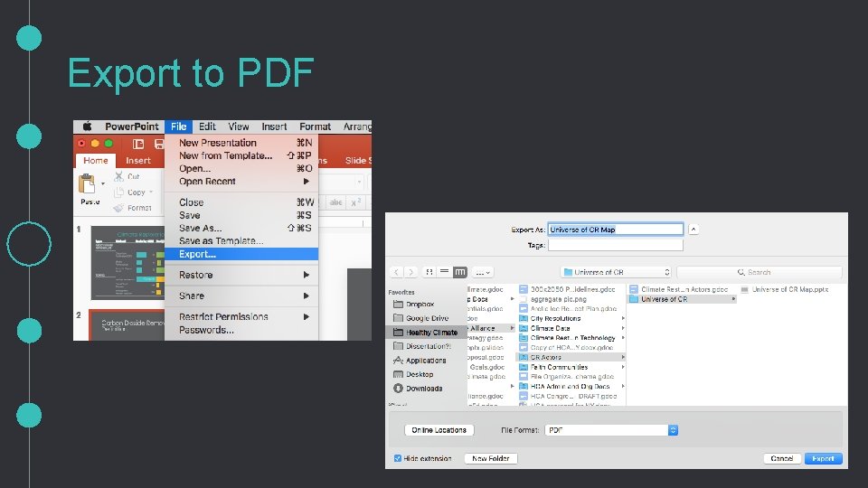Viewport: 868px width, 488px height.
Task: Open the arrange options dropdown in Export dialog
Action: click(483, 272)
